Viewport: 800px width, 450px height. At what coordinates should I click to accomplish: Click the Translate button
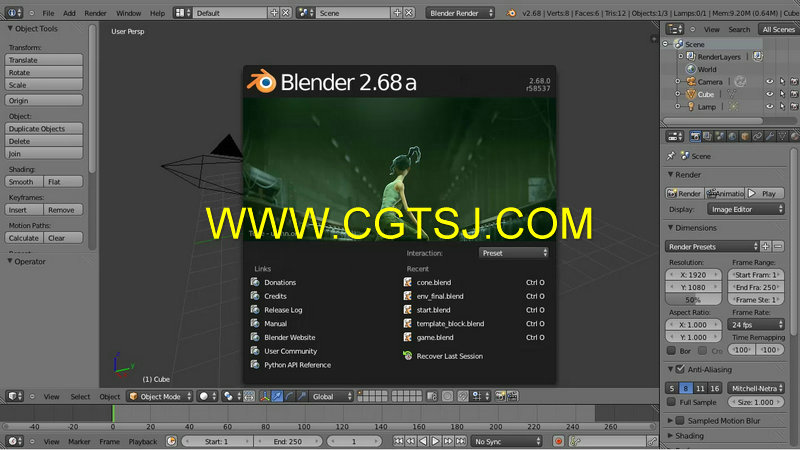point(44,60)
